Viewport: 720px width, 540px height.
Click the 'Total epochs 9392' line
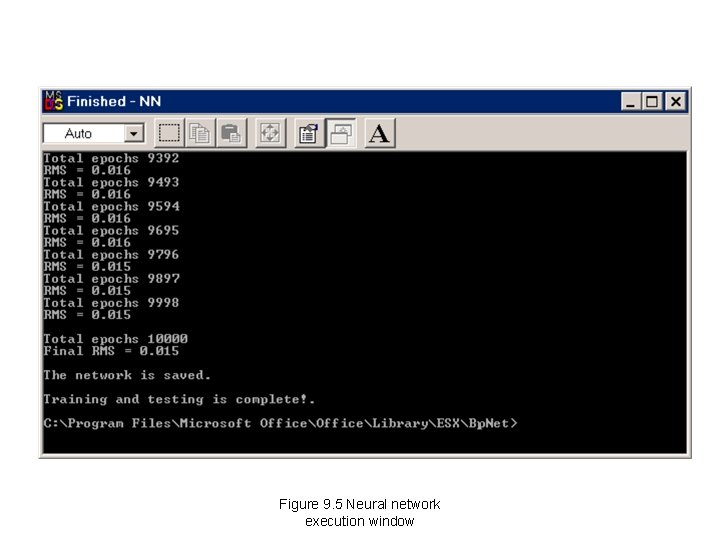pyautogui.click(x=111, y=158)
